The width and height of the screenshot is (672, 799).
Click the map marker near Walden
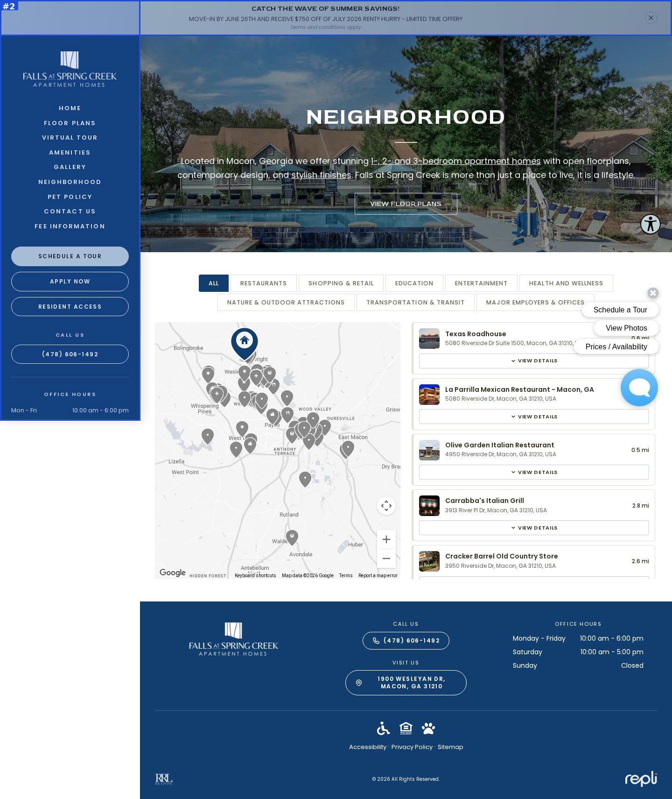[292, 537]
